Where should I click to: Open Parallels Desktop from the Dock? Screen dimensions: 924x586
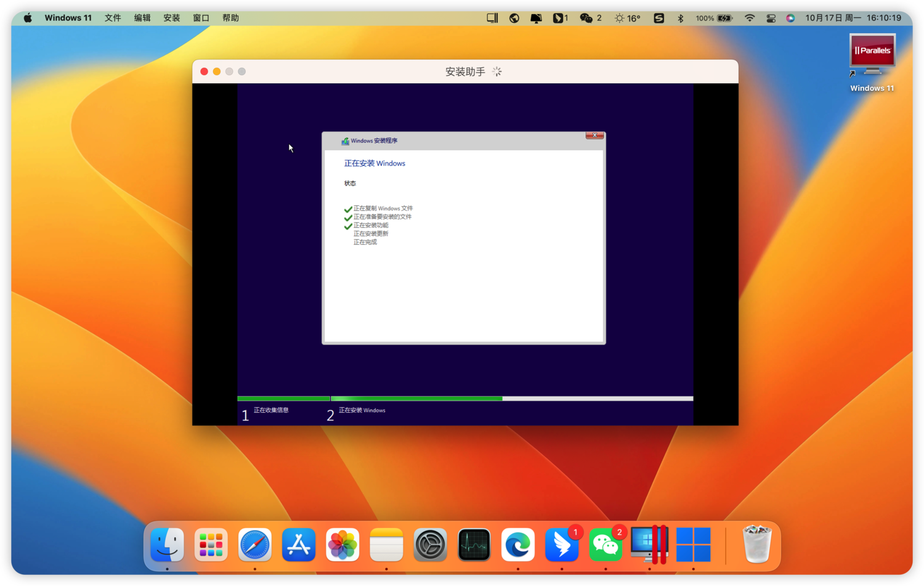[649, 545]
